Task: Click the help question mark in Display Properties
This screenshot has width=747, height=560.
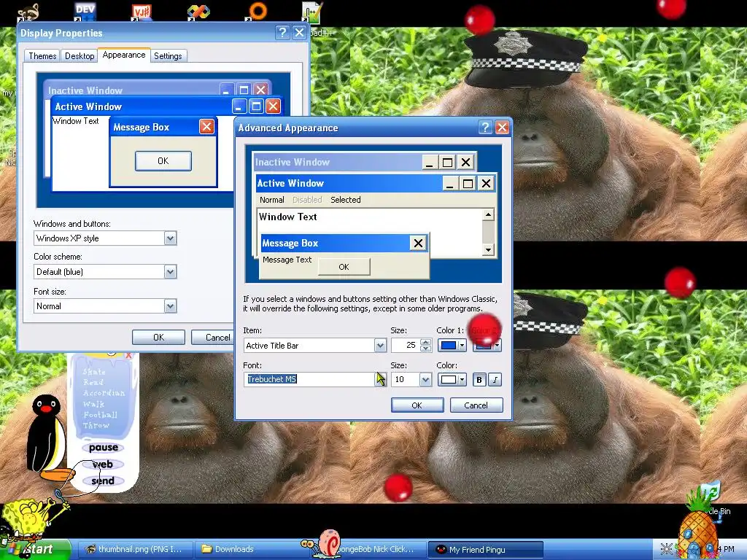Action: (x=282, y=32)
